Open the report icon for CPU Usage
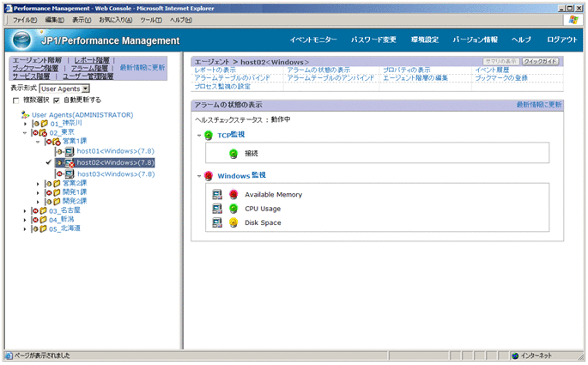The width and height of the screenshot is (588, 365). 217,209
